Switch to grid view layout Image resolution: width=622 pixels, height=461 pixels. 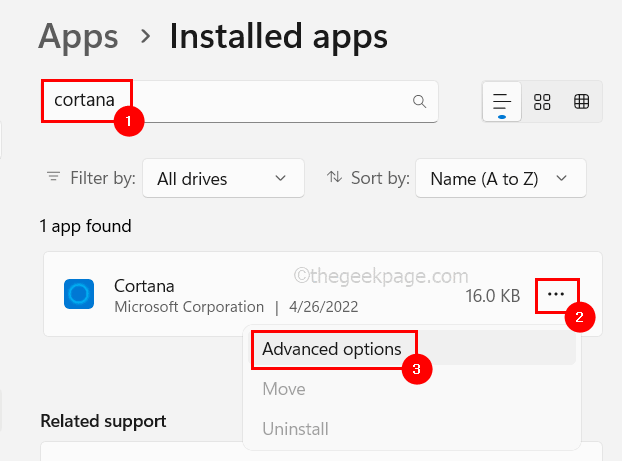[542, 102]
